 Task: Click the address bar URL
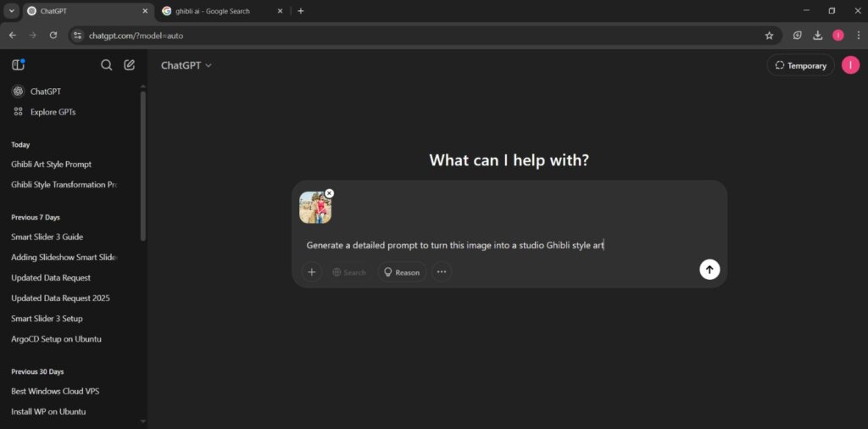[x=136, y=36]
